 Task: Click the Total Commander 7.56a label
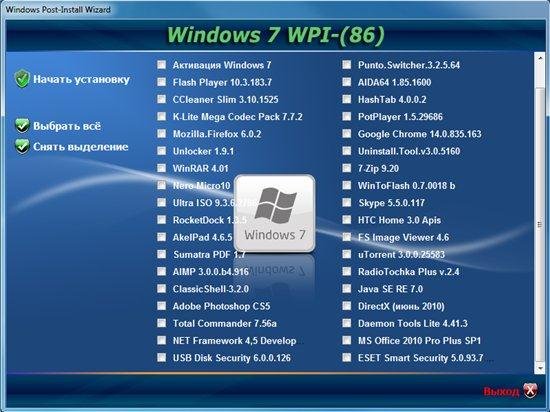(224, 323)
